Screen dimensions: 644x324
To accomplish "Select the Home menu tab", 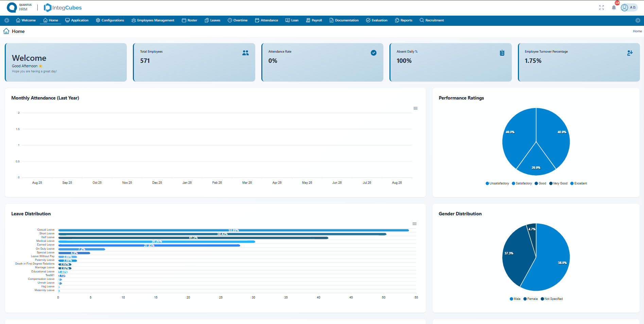I will (51, 20).
